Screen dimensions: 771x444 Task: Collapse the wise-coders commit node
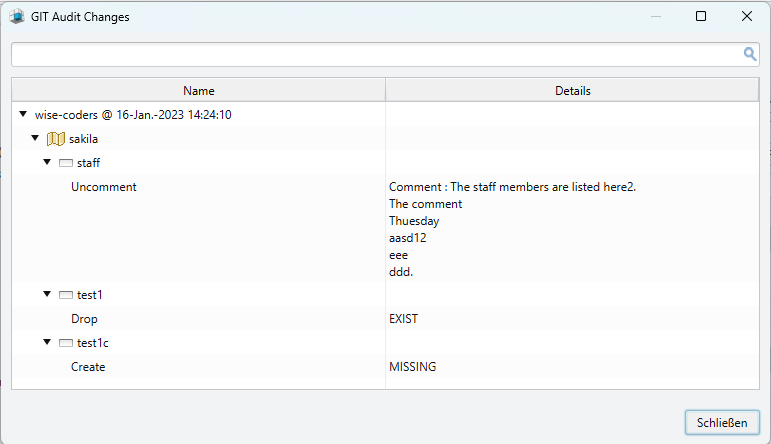pyautogui.click(x=23, y=114)
